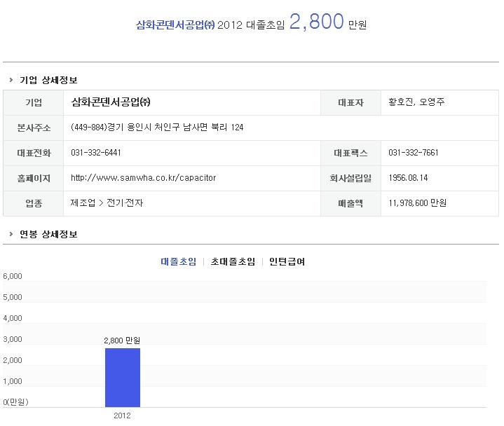Click fax number 031-332-7661
The width and height of the screenshot is (504, 426).
[414, 153]
